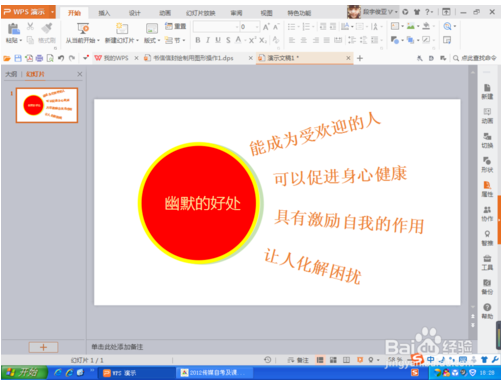Click the numbered list icon
The width and height of the screenshot is (501, 382).
pyautogui.click(x=306, y=27)
